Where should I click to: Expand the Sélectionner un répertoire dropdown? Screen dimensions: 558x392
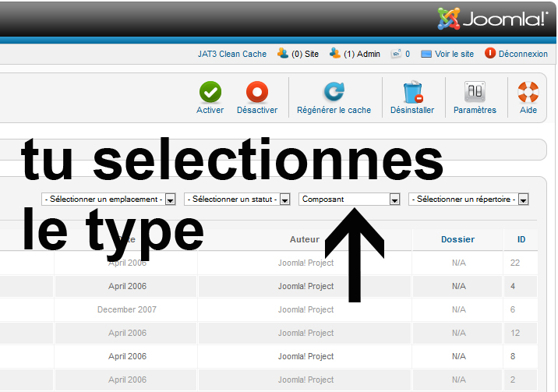(x=468, y=200)
